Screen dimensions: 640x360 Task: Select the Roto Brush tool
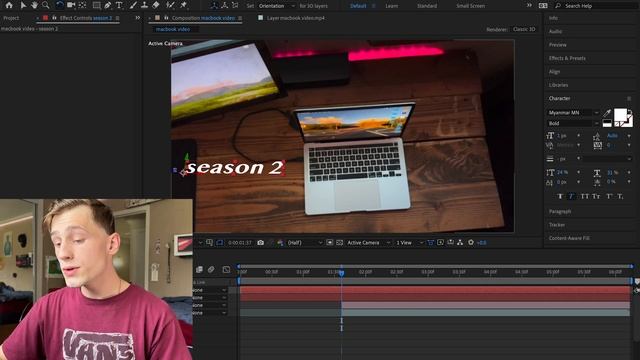pos(170,5)
